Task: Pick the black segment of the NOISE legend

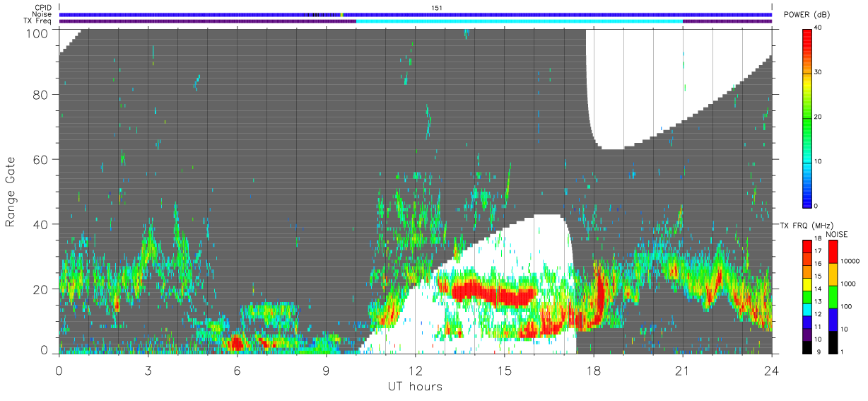Action: (833, 342)
